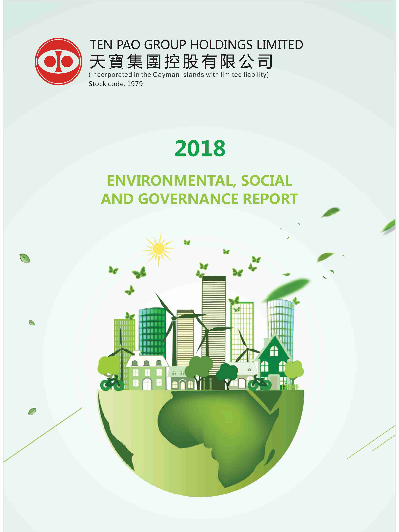Click the white house with three dormers
The image size is (399, 532).
(x=147, y=372)
